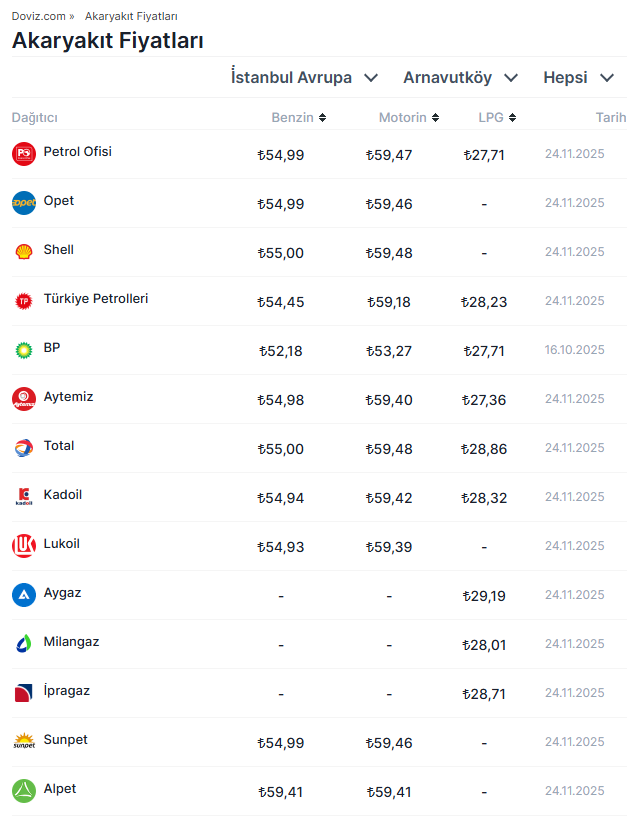Open the İstanbul Avrupa city dropdown
The width and height of the screenshot is (631, 818).
click(304, 78)
